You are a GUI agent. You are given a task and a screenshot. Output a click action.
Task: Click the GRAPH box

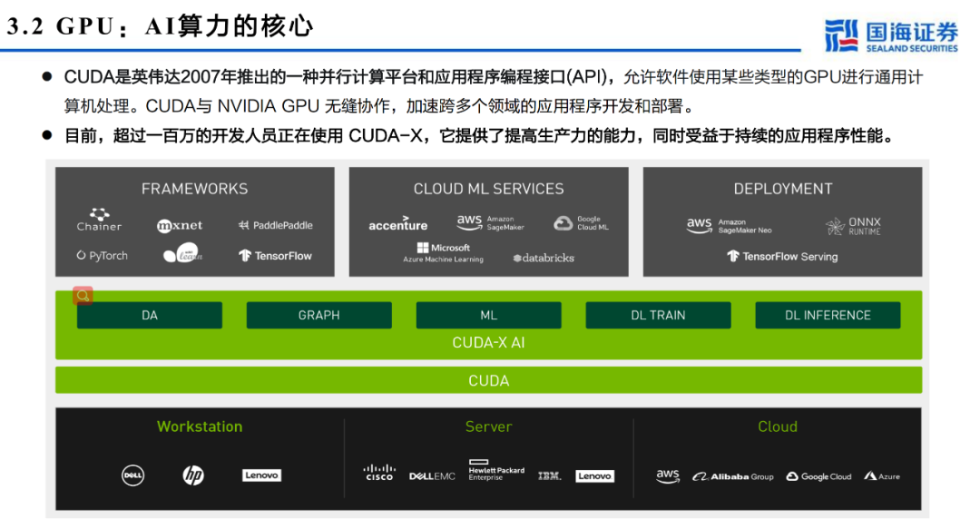tap(318, 315)
